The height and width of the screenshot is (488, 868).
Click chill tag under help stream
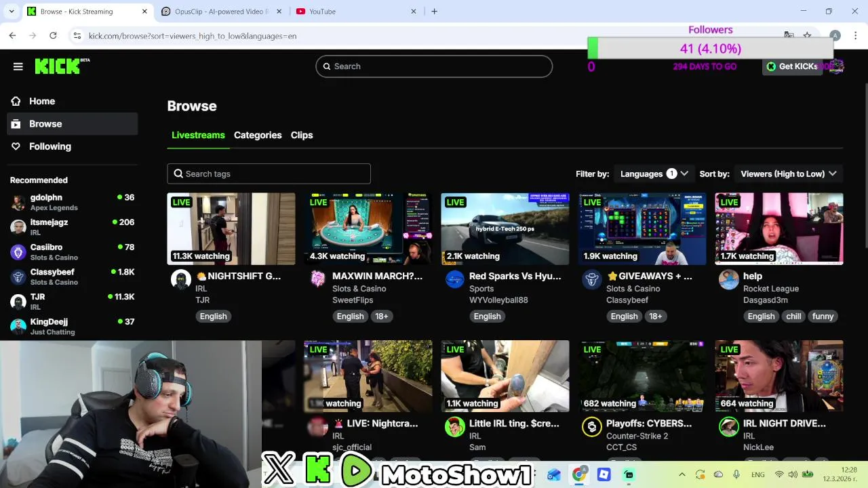(x=793, y=317)
